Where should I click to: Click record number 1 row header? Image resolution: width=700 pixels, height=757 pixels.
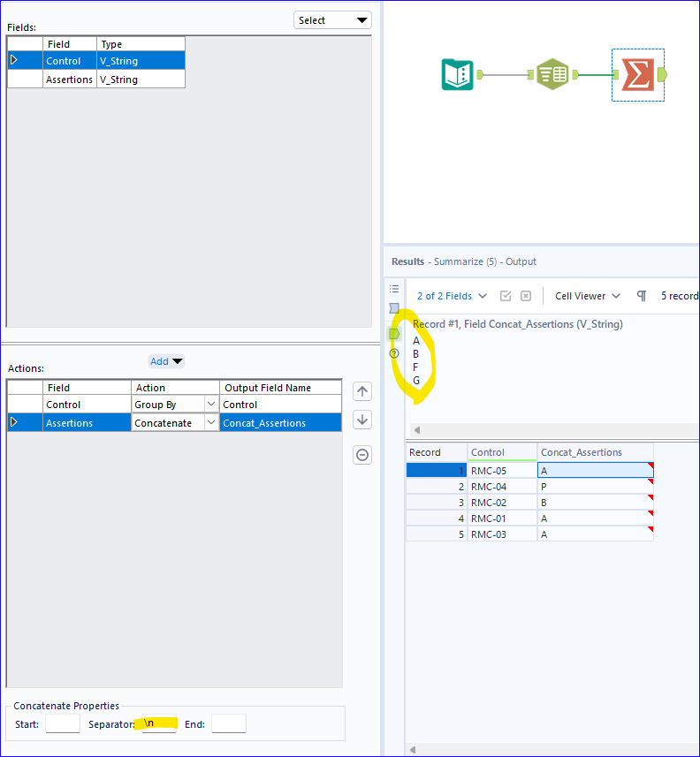pos(437,471)
